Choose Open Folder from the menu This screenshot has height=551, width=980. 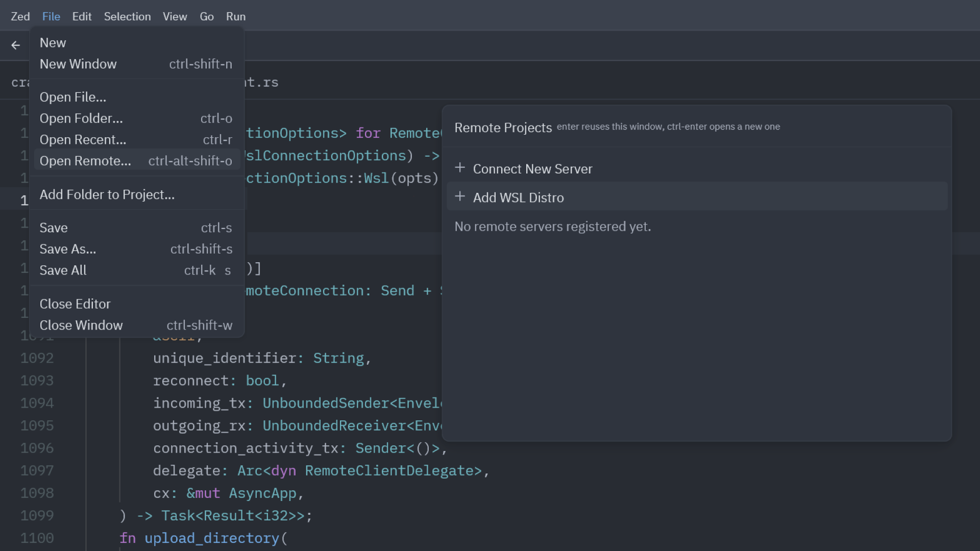[81, 118]
